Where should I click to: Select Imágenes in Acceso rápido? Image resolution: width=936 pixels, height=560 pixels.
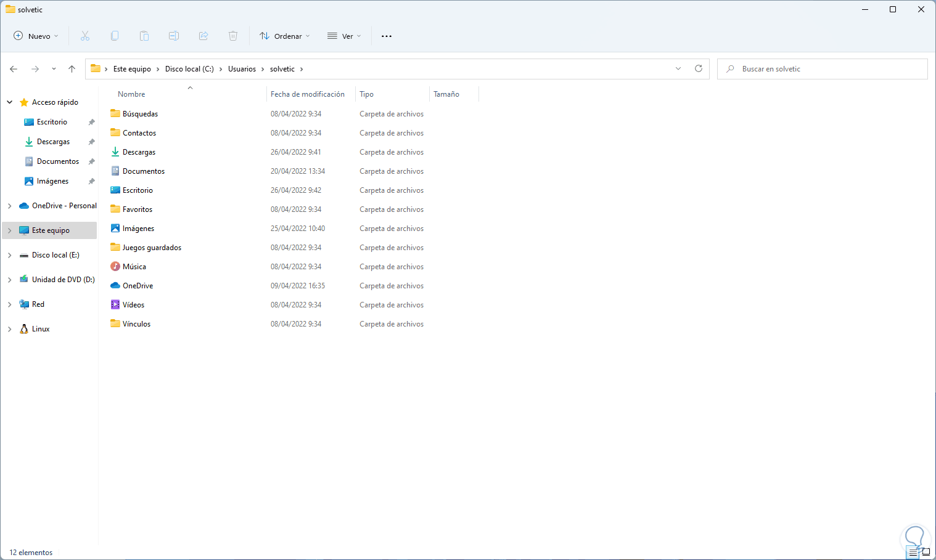tap(52, 181)
